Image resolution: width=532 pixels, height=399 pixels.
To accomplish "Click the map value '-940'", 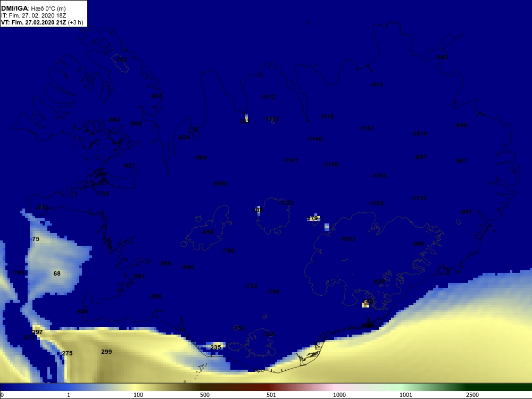I will click(x=461, y=125).
